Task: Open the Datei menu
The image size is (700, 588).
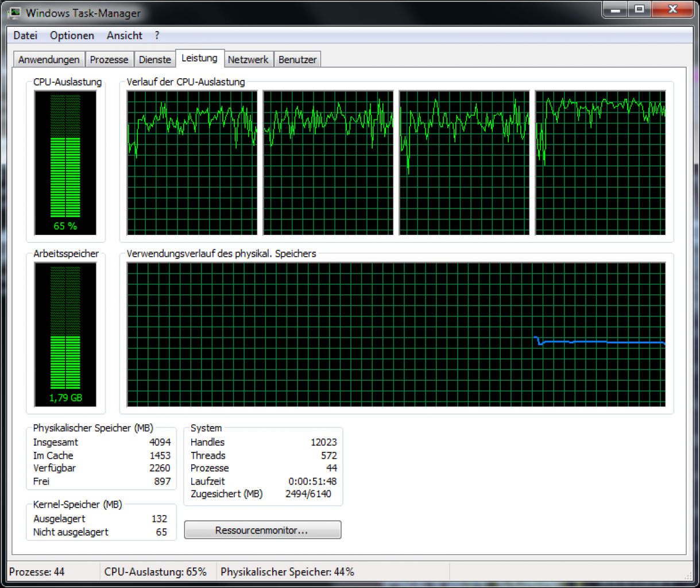Action: (25, 36)
